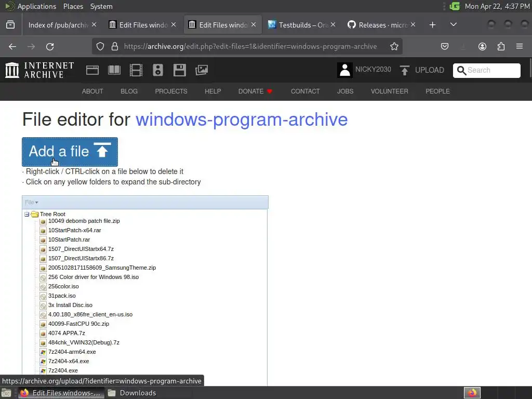Click the archive icon of 10StartPatch.rar
The height and width of the screenshot is (399, 532).
43,240
